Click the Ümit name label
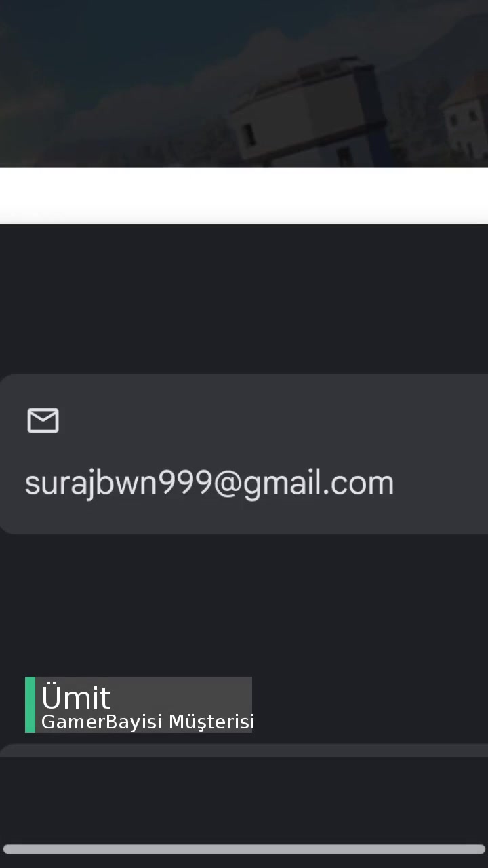The height and width of the screenshot is (868, 488). click(x=76, y=698)
